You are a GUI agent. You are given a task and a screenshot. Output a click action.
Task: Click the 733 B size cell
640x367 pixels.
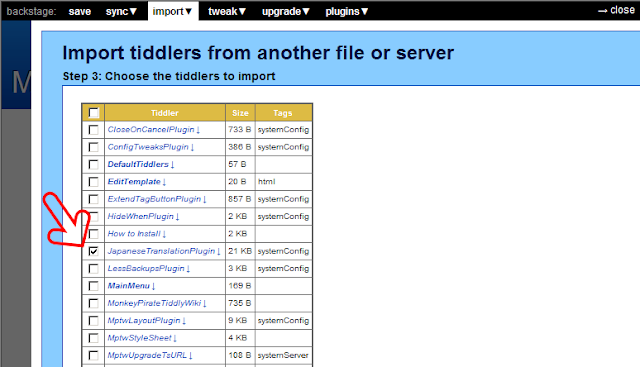[240, 129]
